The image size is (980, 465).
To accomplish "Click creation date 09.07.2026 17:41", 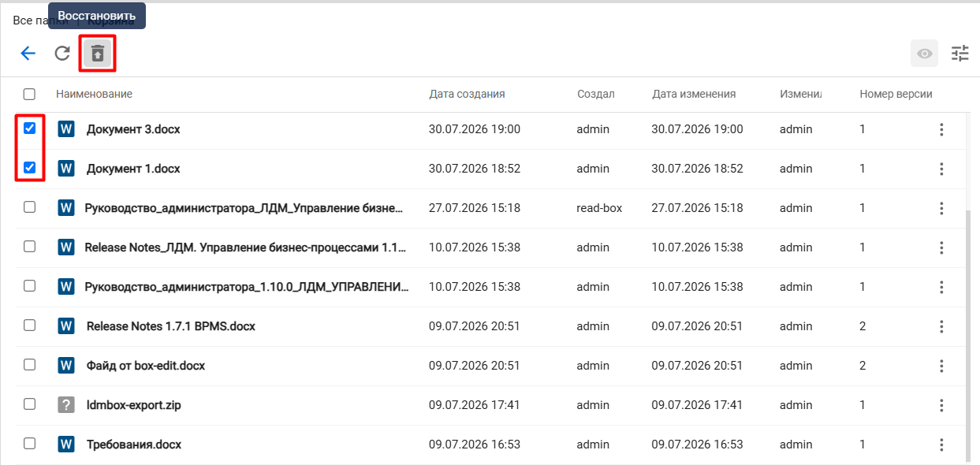I will tap(475, 405).
